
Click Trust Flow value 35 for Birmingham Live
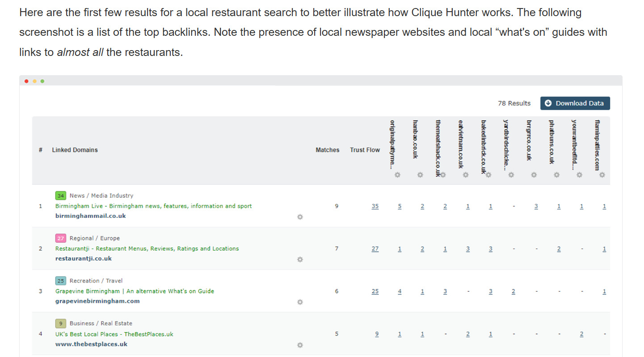(375, 206)
